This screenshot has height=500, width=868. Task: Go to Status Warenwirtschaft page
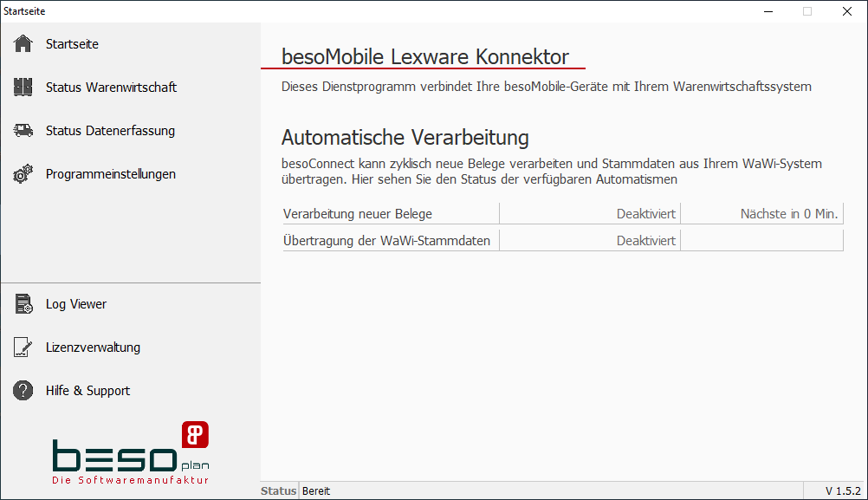click(x=111, y=87)
